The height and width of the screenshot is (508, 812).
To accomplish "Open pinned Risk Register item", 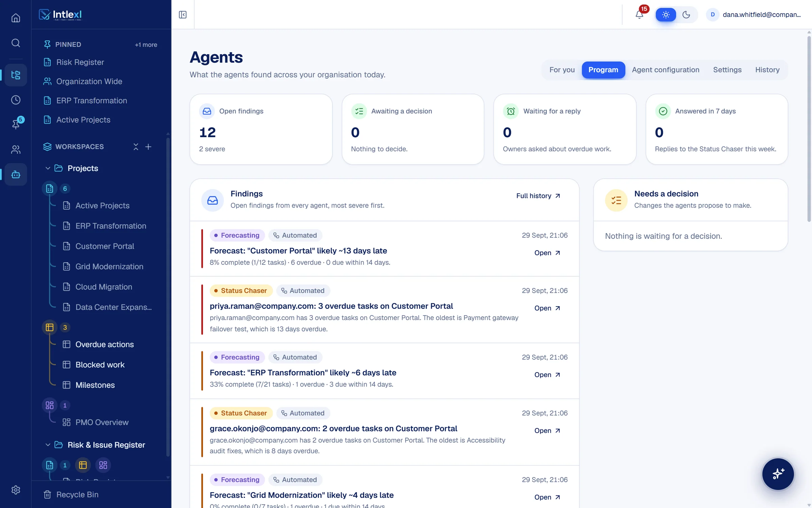I will click(x=80, y=62).
